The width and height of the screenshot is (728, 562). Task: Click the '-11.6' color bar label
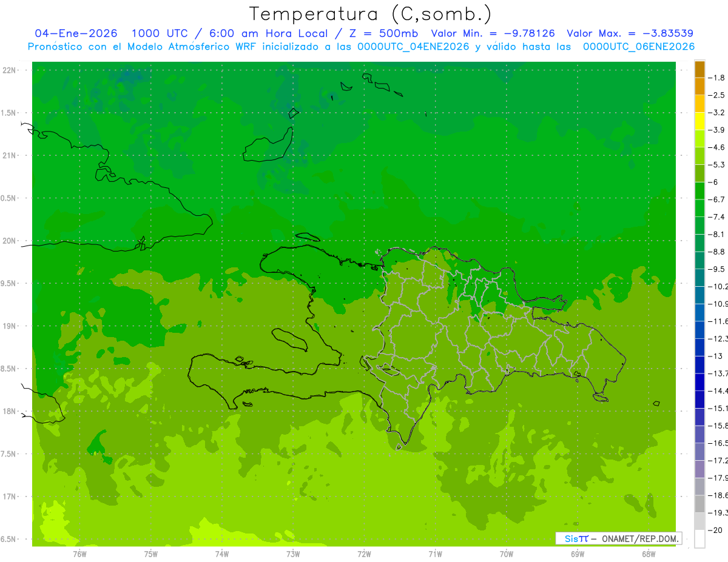pyautogui.click(x=718, y=321)
